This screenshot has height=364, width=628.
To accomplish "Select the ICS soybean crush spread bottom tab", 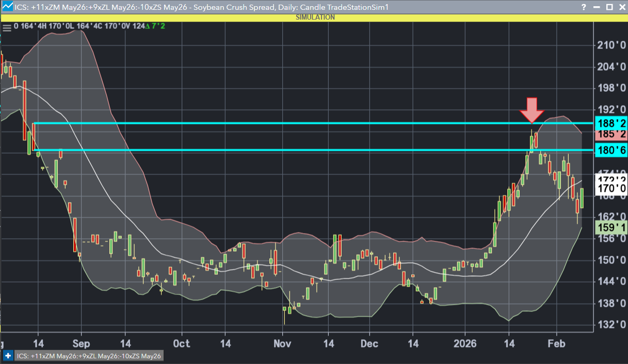I will click(89, 356).
